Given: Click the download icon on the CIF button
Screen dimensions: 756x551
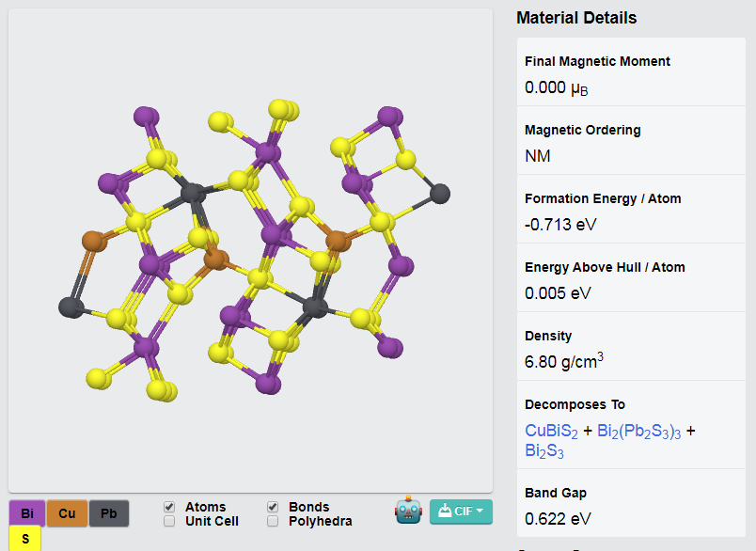Looking at the screenshot, I should pyautogui.click(x=445, y=511).
